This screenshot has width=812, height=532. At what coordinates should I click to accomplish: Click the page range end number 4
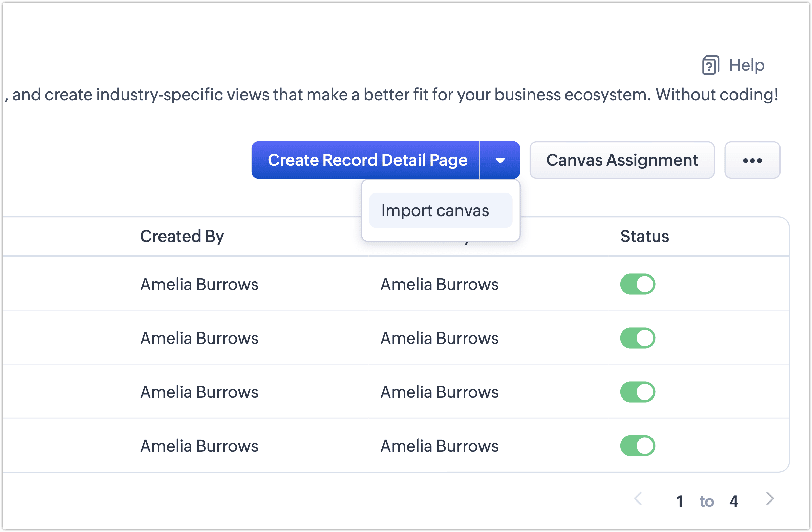[x=734, y=501]
